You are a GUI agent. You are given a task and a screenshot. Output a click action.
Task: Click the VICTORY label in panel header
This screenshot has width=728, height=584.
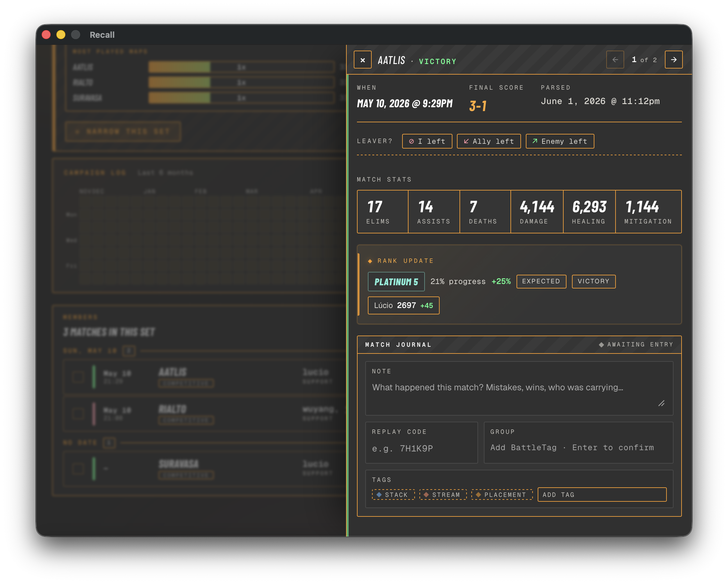pyautogui.click(x=438, y=61)
